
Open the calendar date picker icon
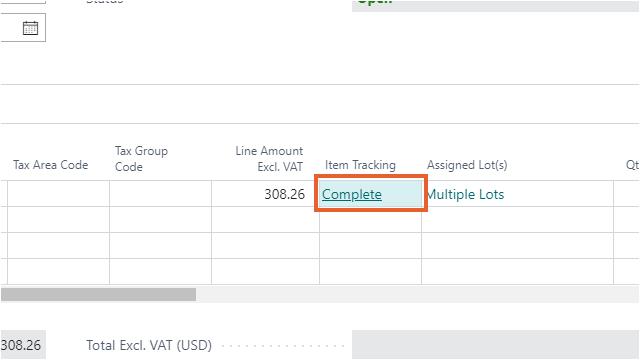click(x=30, y=28)
